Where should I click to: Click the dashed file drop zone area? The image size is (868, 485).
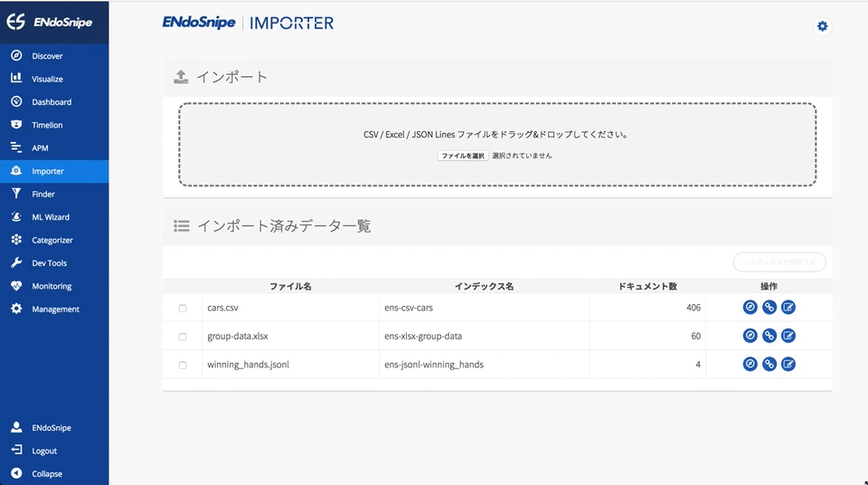(497, 144)
